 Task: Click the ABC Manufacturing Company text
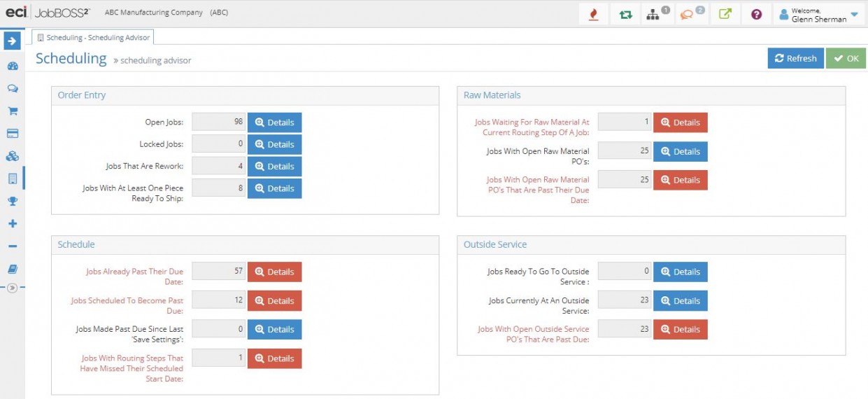click(154, 13)
